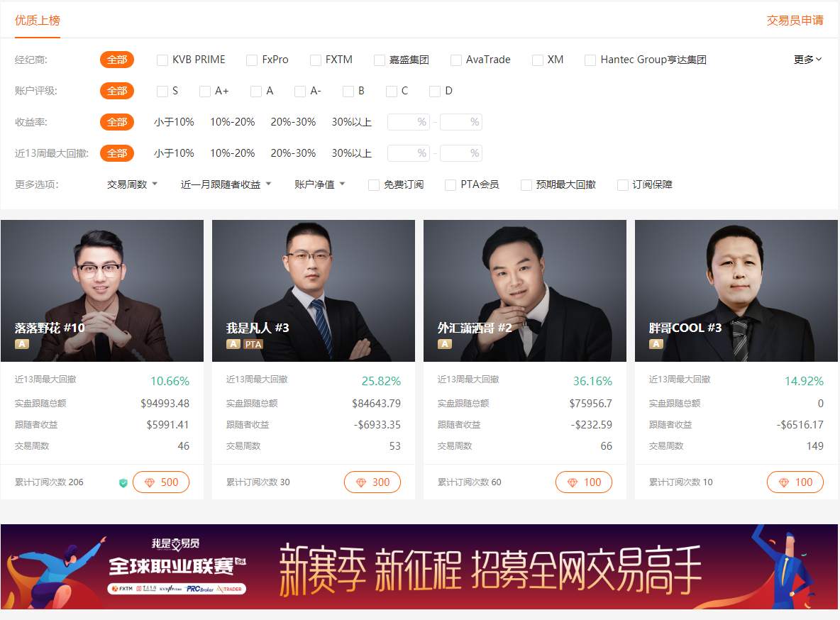Open the 账户净值 dropdown
This screenshot has height=620, width=840.
coord(319,184)
